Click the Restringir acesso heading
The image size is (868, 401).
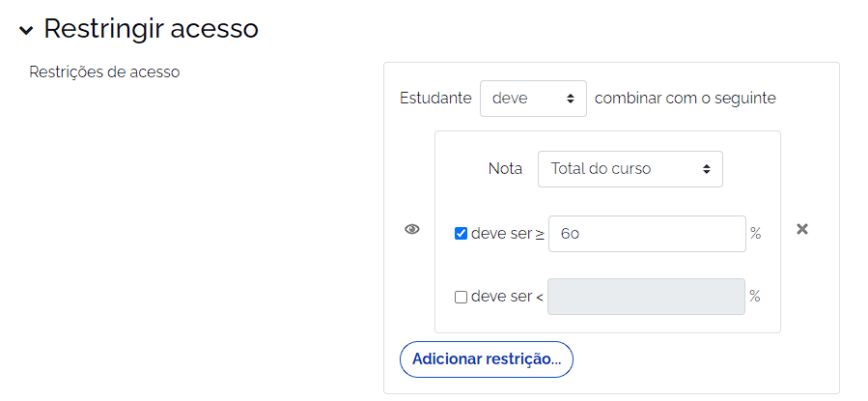151,29
